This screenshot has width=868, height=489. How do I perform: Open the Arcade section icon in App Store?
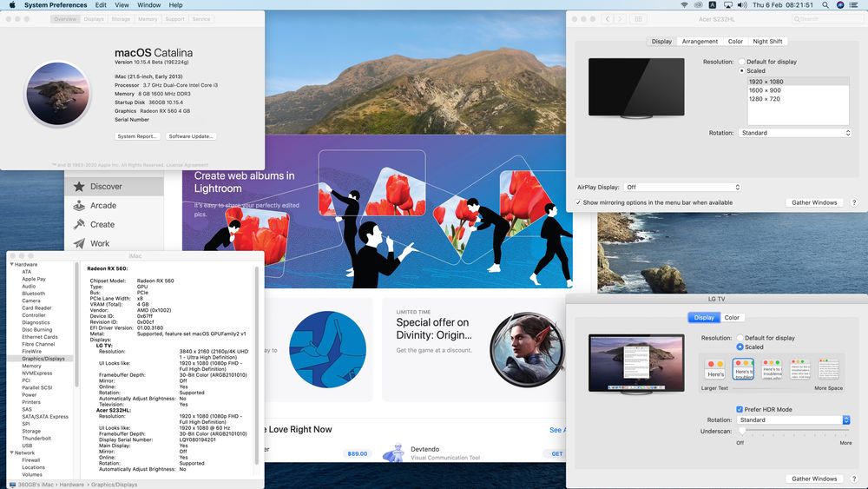coord(79,206)
